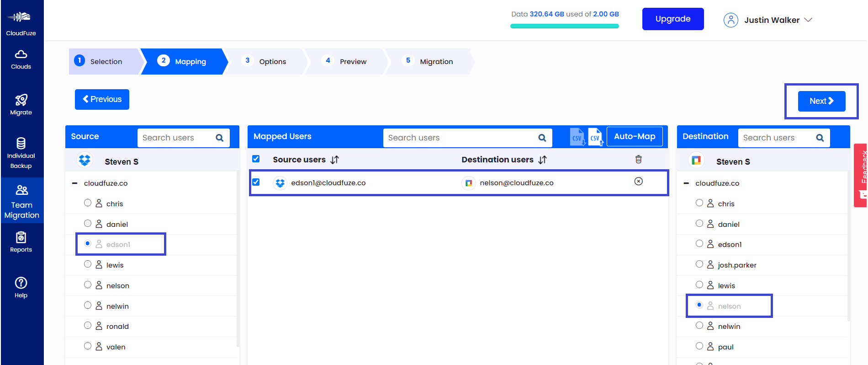The image size is (868, 365).
Task: Select destination user chris radio button
Action: [x=699, y=203]
